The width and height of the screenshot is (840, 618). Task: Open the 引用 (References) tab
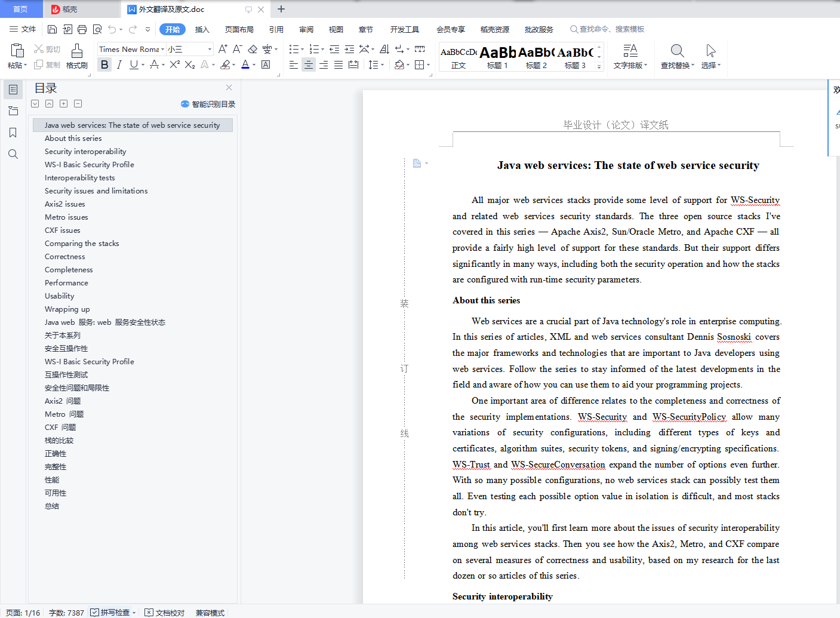pos(276,29)
